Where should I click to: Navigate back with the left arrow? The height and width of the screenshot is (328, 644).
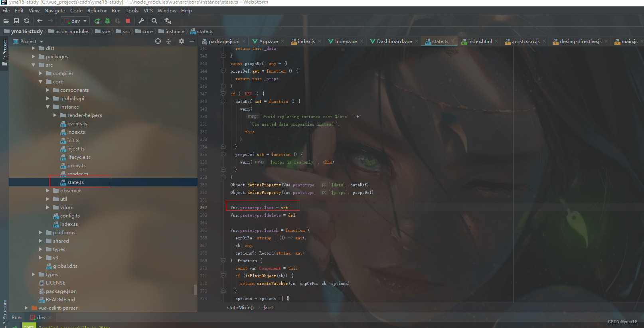[x=40, y=21]
